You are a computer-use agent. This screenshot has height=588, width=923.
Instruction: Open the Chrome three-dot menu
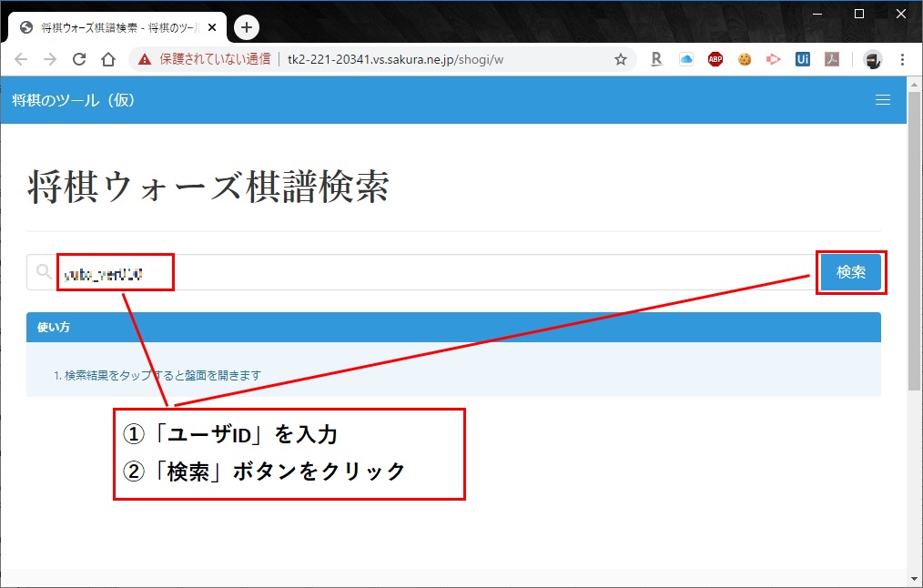pos(902,59)
